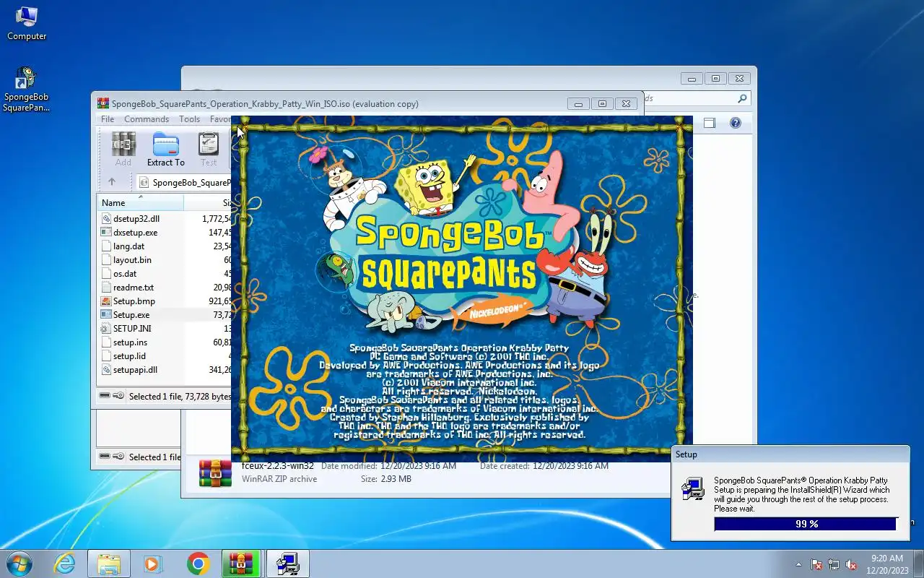Image resolution: width=924 pixels, height=578 pixels.
Task: Open the SpongeBob SquarePants desktop shortcut
Action: pos(27,90)
